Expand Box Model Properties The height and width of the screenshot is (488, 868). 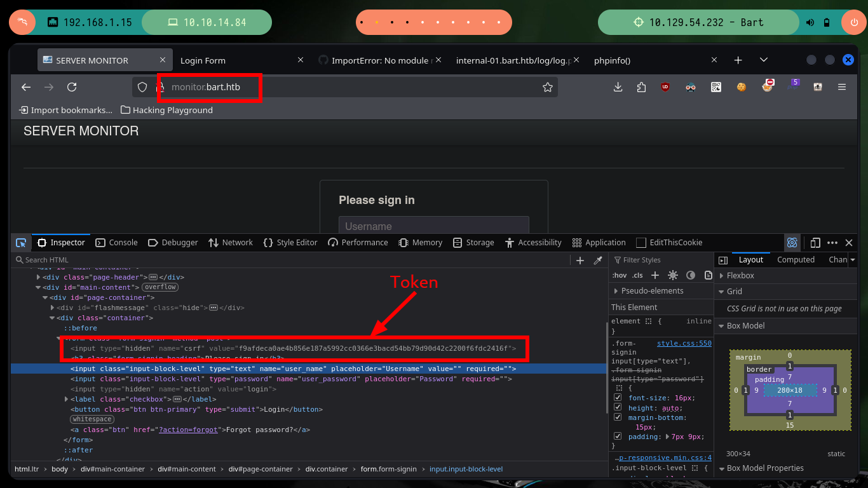click(x=721, y=468)
